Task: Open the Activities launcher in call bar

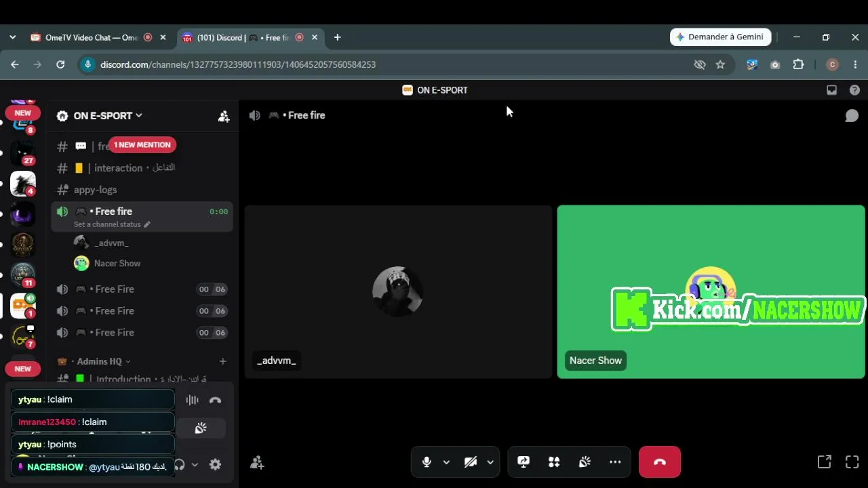Action: pos(554,462)
